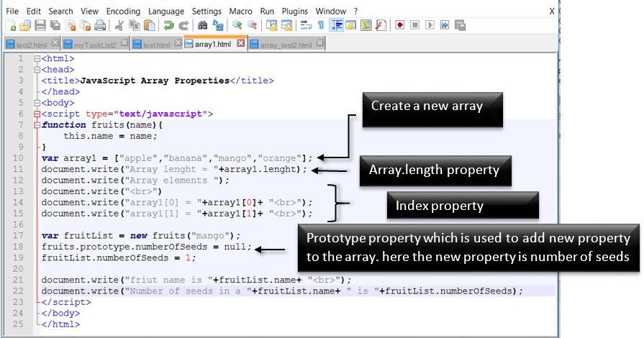Open user defined language dialog icon
This screenshot has height=338, width=644.
(x=350, y=25)
